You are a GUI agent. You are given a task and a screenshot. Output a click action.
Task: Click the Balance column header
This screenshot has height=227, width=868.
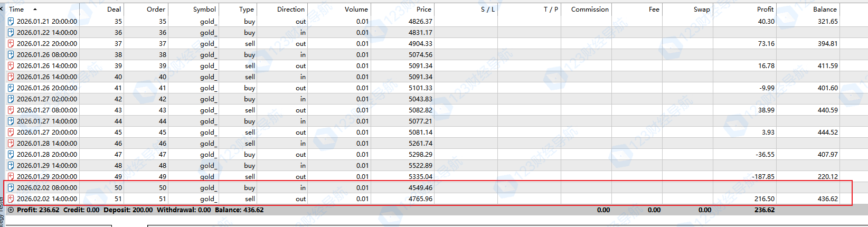coord(824,10)
